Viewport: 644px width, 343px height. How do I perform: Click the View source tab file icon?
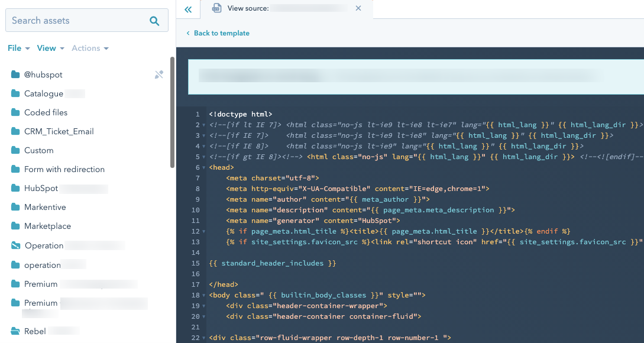(216, 8)
